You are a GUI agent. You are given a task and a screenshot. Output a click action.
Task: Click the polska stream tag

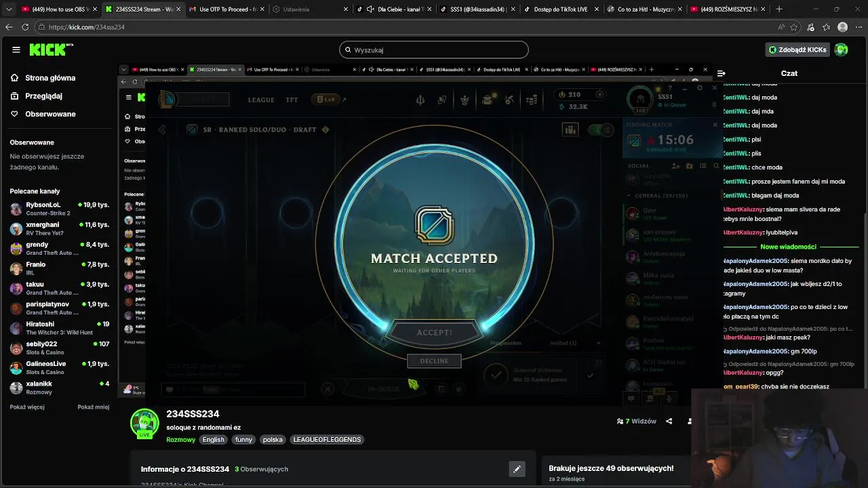coord(273,439)
